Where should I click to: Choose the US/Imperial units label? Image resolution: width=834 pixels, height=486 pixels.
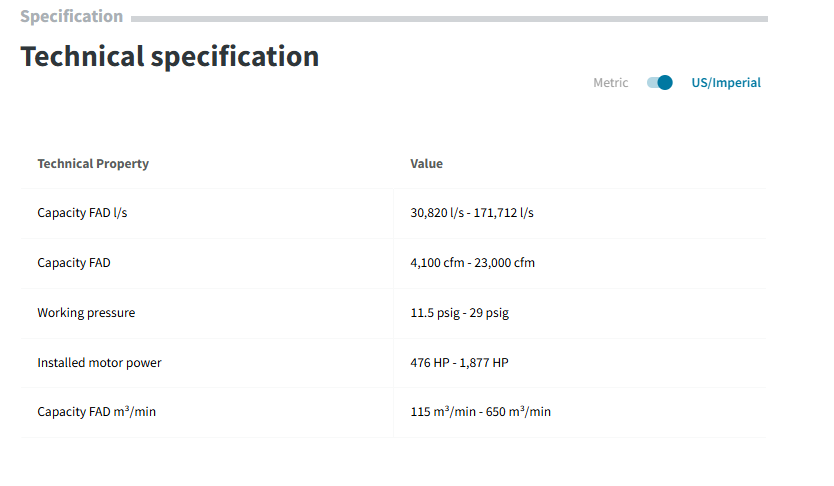pyautogui.click(x=726, y=83)
